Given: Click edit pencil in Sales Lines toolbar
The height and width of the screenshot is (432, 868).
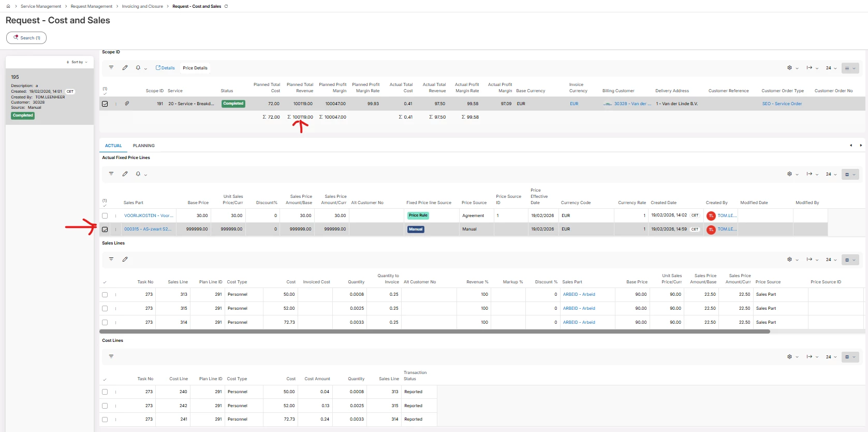Looking at the screenshot, I should tap(125, 259).
